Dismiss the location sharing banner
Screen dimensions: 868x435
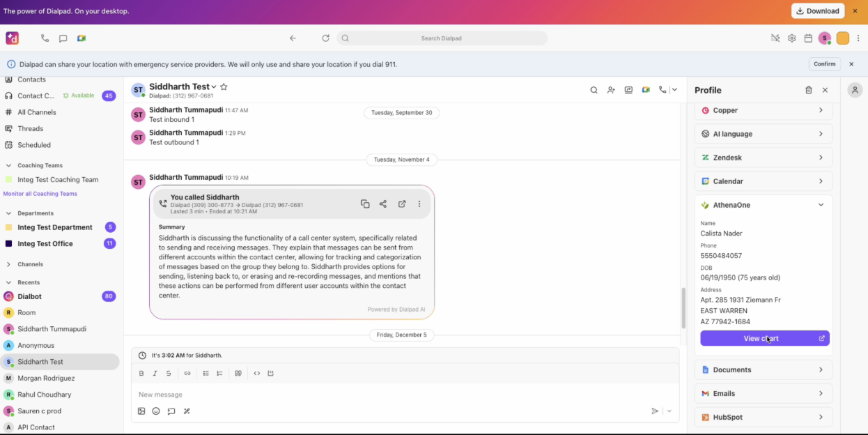(x=851, y=64)
